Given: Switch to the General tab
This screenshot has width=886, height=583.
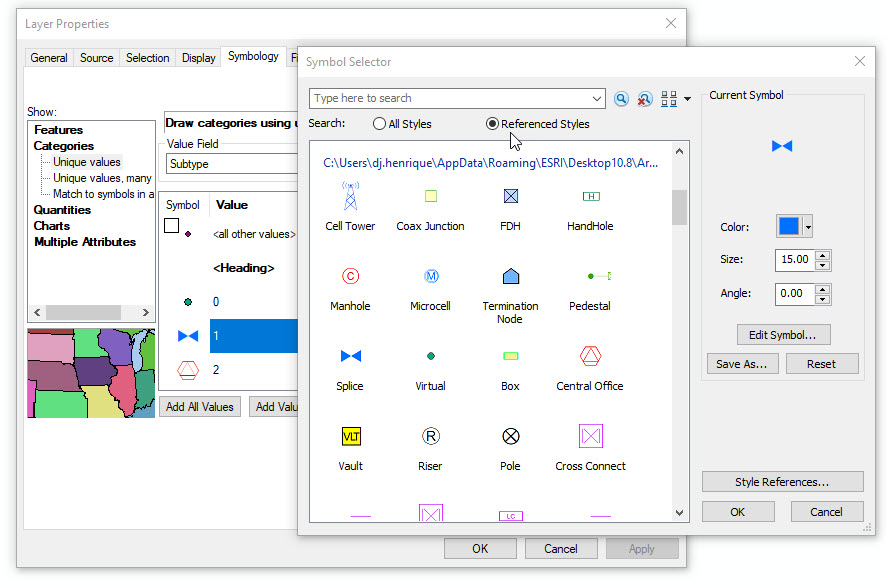Looking at the screenshot, I should tap(49, 58).
